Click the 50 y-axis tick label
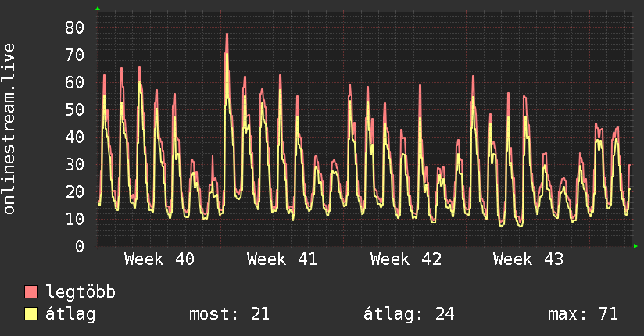The height and width of the screenshot is (336, 644). (74, 109)
